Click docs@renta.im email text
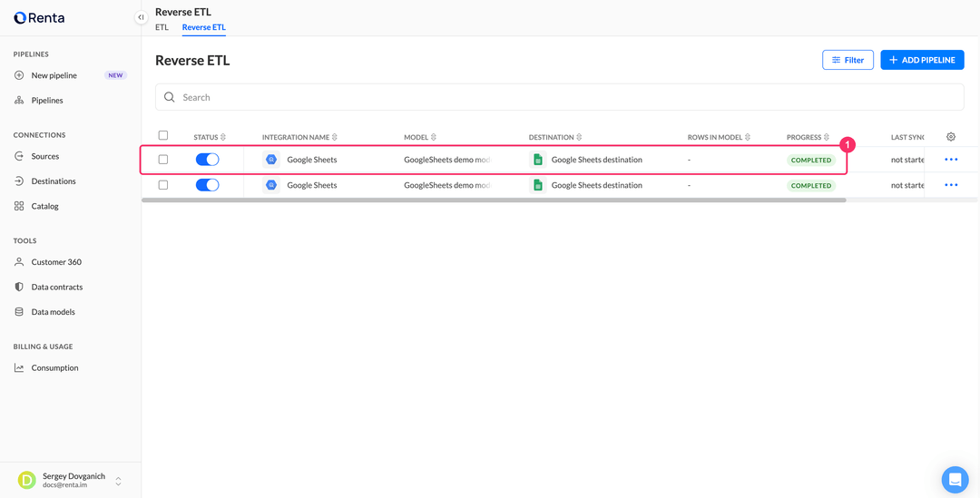 tap(66, 485)
